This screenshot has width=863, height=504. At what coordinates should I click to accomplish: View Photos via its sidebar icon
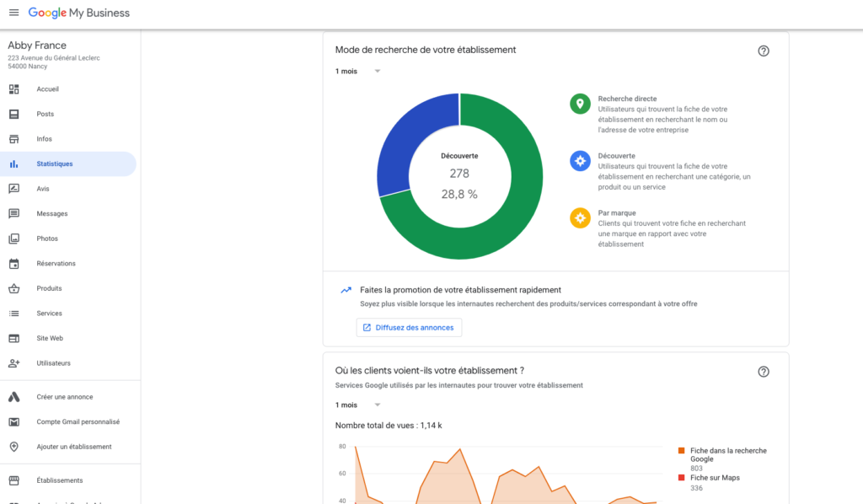tap(16, 239)
